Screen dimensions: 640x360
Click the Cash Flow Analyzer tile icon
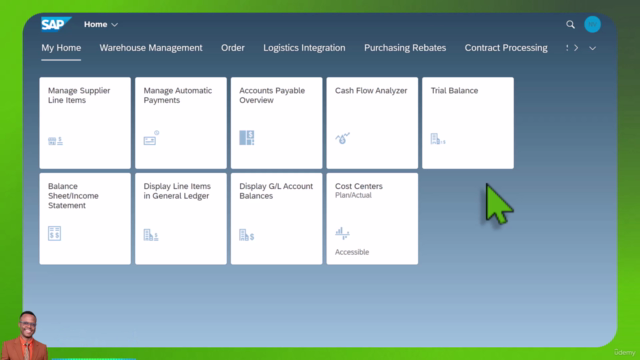(x=342, y=138)
